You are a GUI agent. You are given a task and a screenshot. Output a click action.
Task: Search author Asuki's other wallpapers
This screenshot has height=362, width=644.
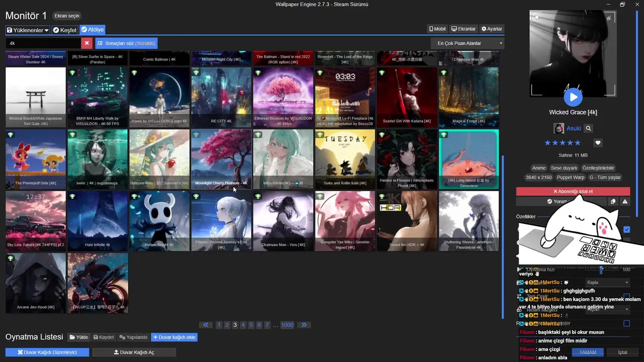tap(588, 128)
